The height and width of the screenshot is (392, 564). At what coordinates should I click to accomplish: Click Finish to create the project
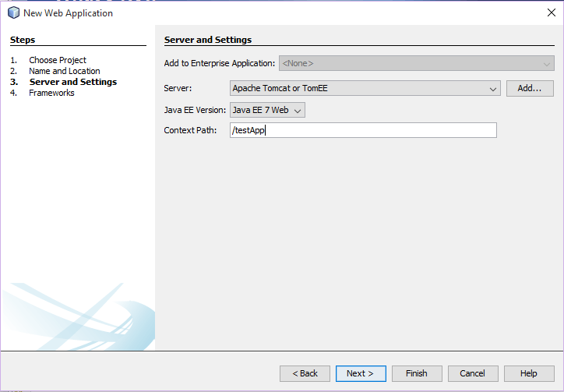(x=416, y=373)
